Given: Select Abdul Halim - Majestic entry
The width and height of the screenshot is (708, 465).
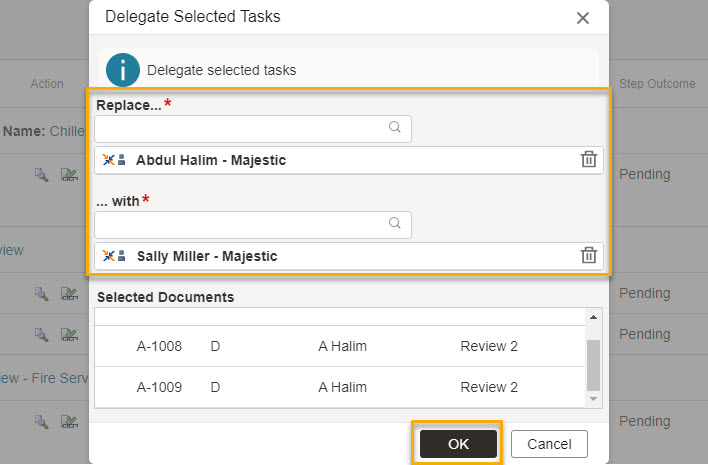Looking at the screenshot, I should (x=349, y=160).
